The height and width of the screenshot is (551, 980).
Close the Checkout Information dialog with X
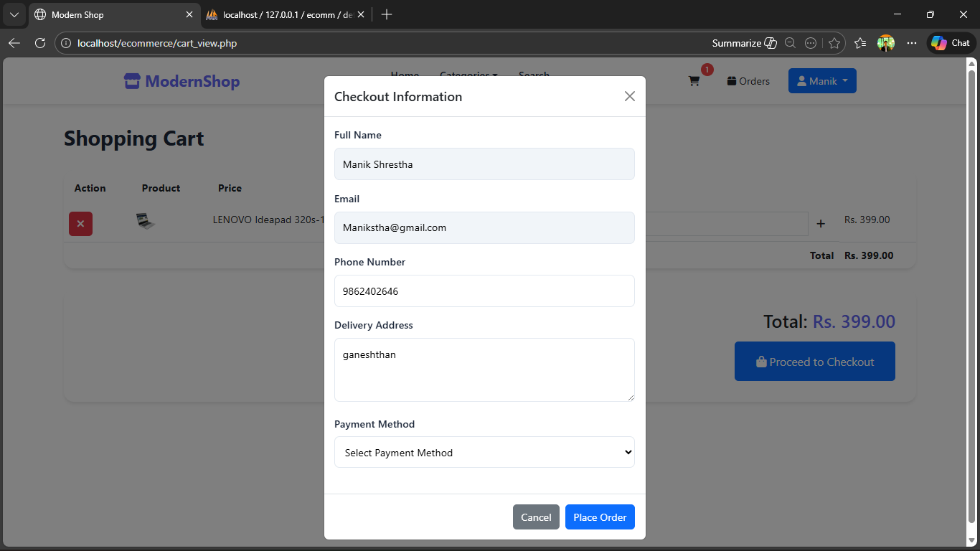click(x=629, y=96)
